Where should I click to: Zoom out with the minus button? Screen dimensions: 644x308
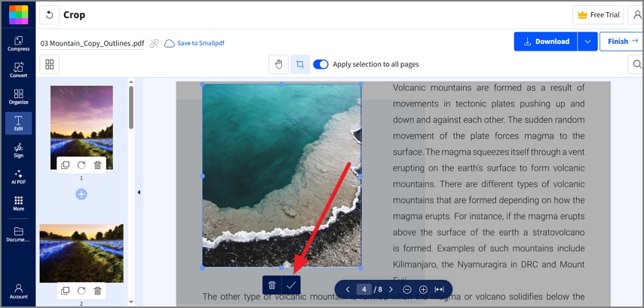(407, 289)
